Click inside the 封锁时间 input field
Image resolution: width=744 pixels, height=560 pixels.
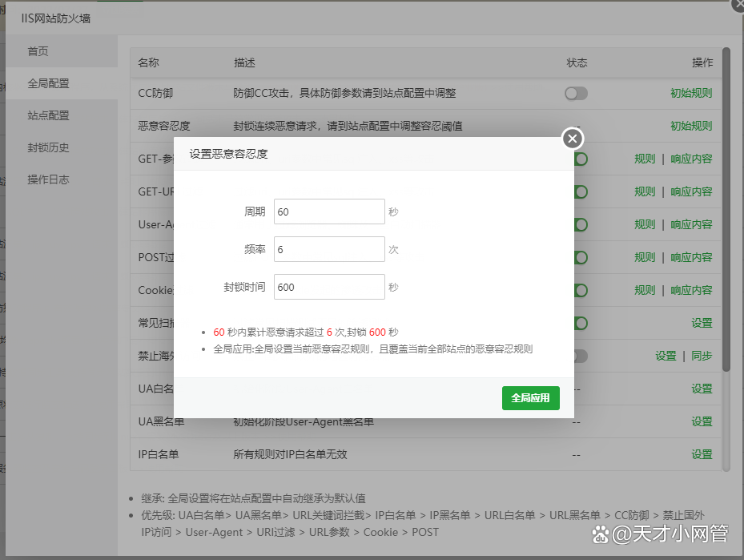(328, 287)
